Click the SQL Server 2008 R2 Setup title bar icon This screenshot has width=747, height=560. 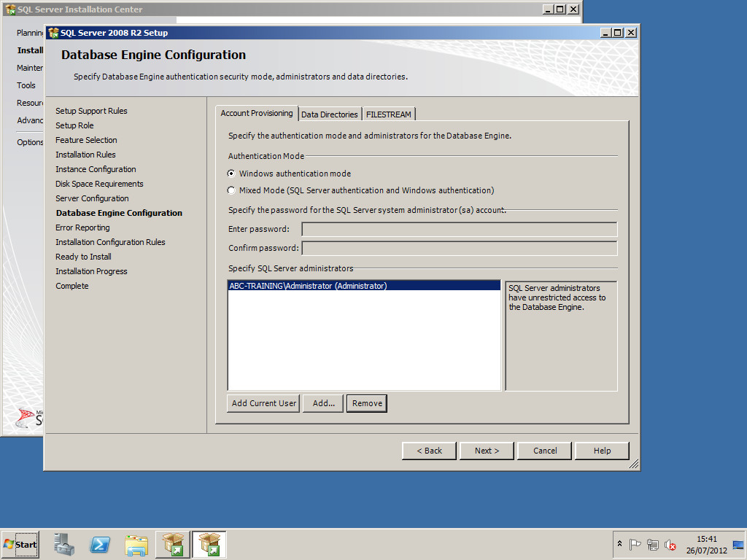(53, 33)
